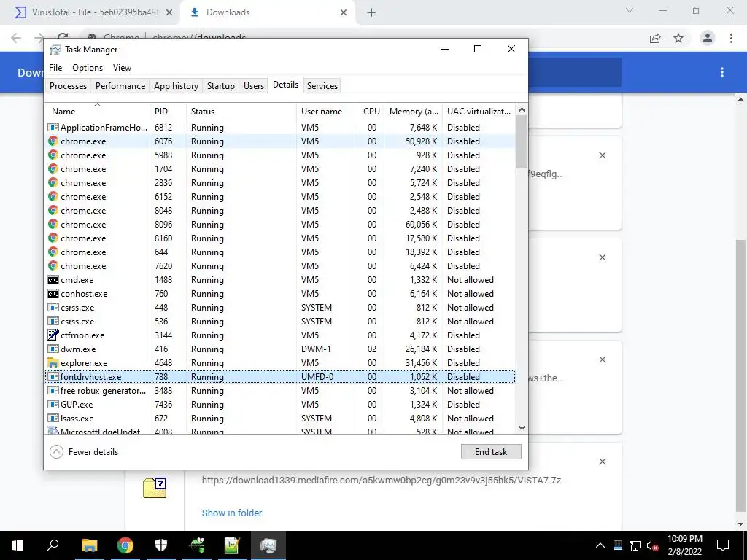This screenshot has width=747, height=560.
Task: Switch to the Users tab
Action: click(x=253, y=86)
